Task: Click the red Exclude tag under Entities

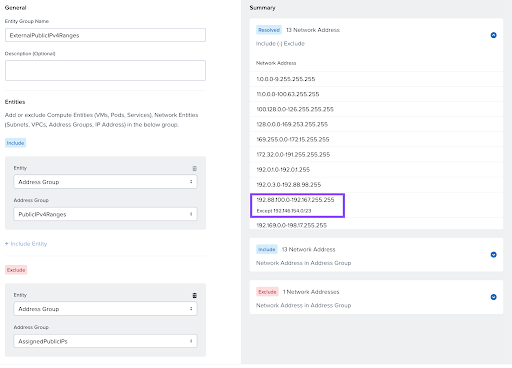Action: pos(16,270)
